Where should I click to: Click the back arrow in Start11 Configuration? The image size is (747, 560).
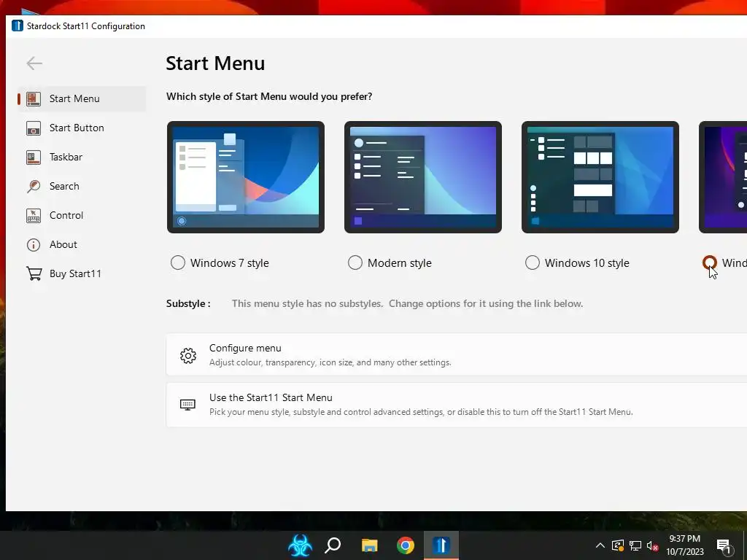click(x=34, y=63)
